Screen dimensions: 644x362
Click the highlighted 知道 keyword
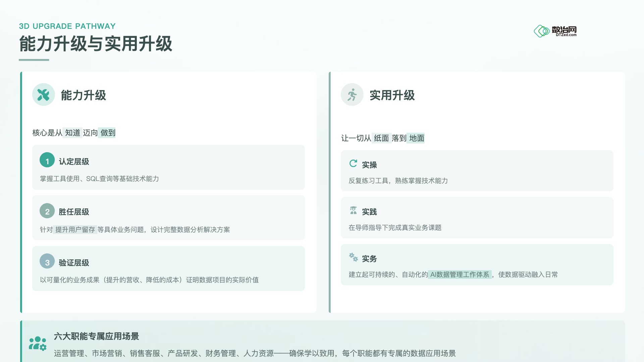tap(72, 133)
